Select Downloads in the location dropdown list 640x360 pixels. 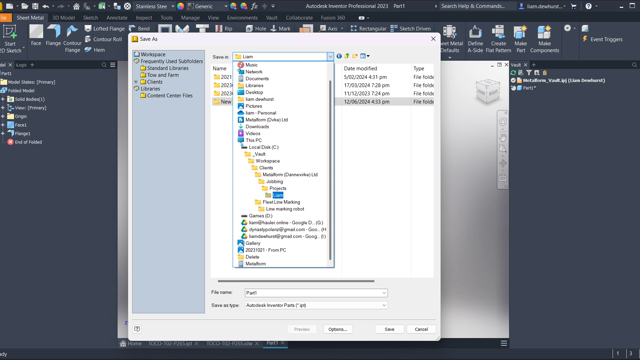coord(257,127)
